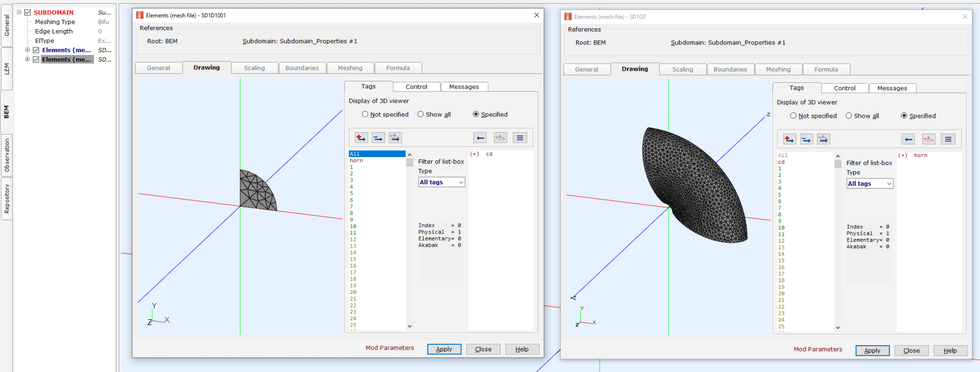Click left-arrow icon in SD1D1001 window
Image resolution: width=980 pixels, height=372 pixels.
point(480,138)
